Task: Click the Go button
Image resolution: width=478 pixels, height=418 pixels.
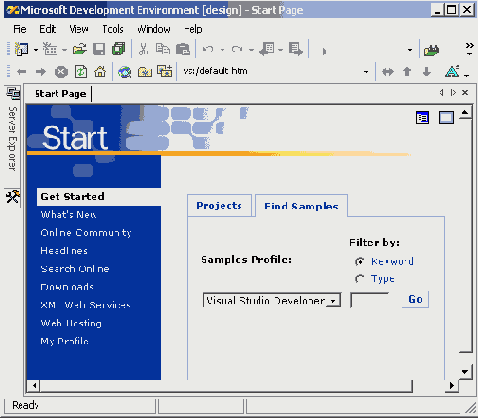Action: (x=415, y=299)
